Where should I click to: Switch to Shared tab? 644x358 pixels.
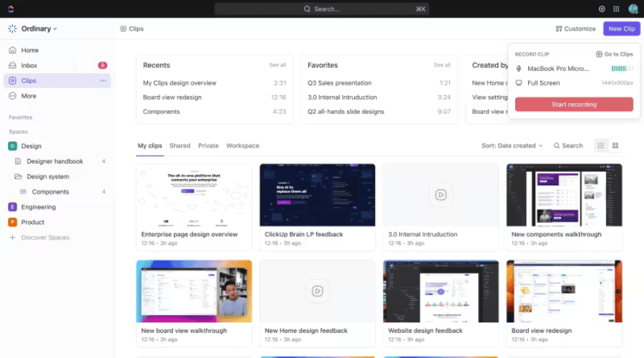coord(180,145)
